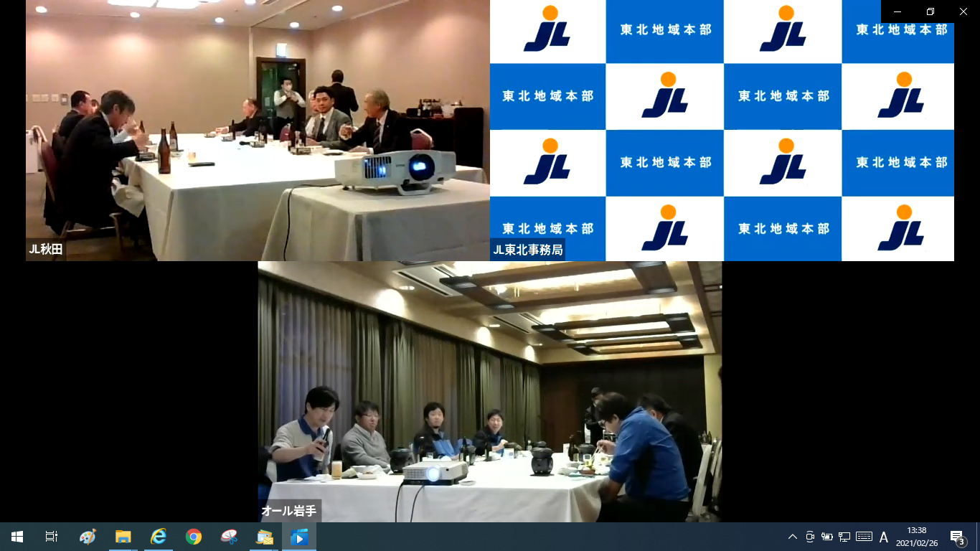The width and height of the screenshot is (980, 551).
Task: Click the JL秋田 name label
Action: click(46, 250)
